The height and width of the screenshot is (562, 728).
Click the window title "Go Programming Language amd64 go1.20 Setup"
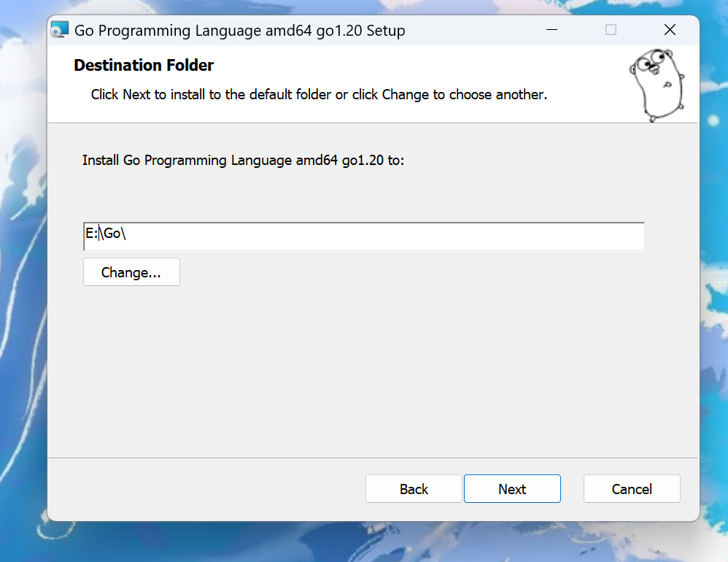tap(239, 31)
